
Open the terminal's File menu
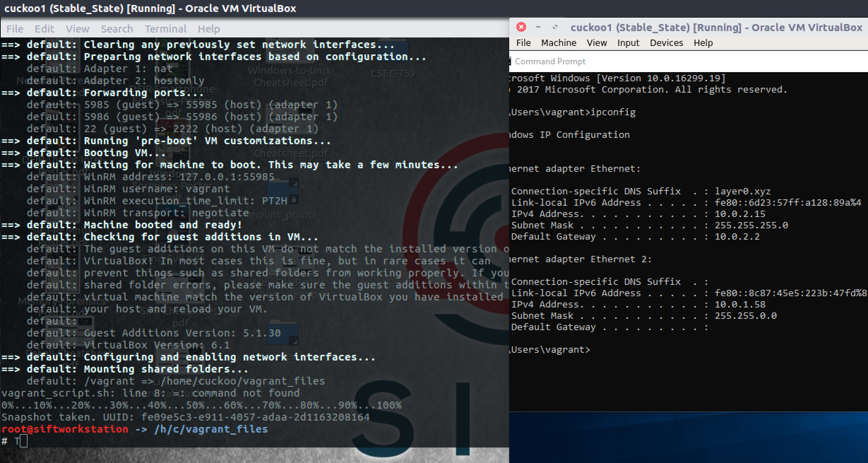(x=15, y=29)
